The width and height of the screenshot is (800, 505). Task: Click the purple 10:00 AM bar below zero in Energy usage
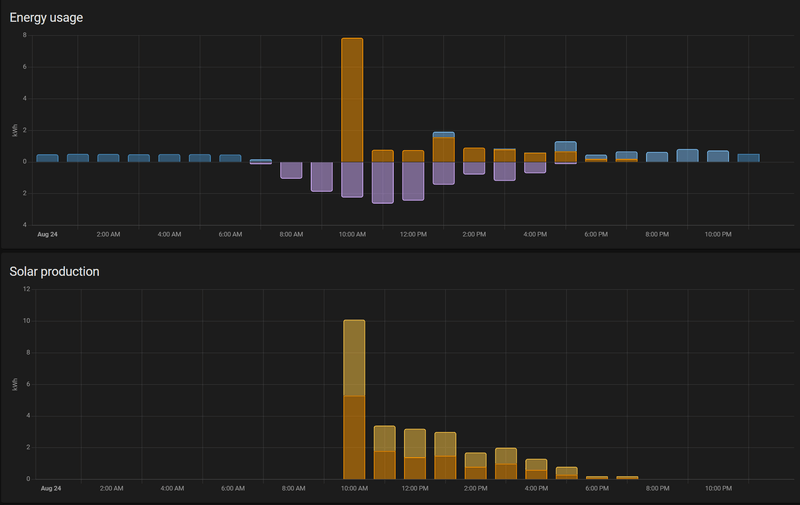coord(352,180)
